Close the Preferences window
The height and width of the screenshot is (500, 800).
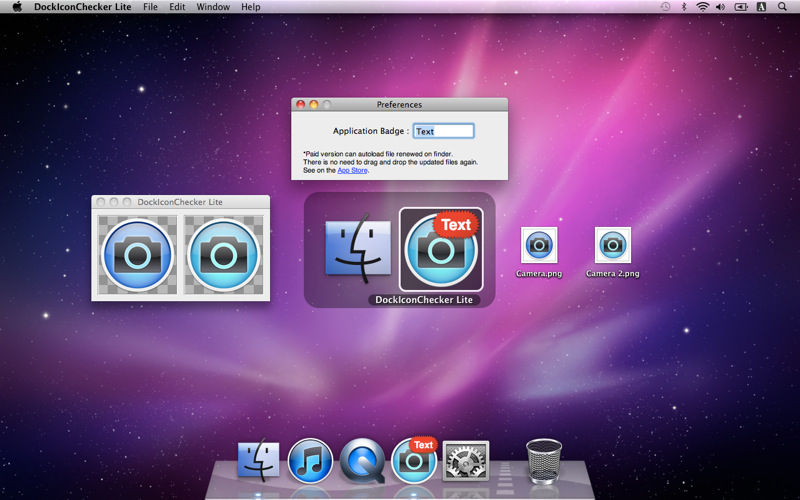click(301, 104)
